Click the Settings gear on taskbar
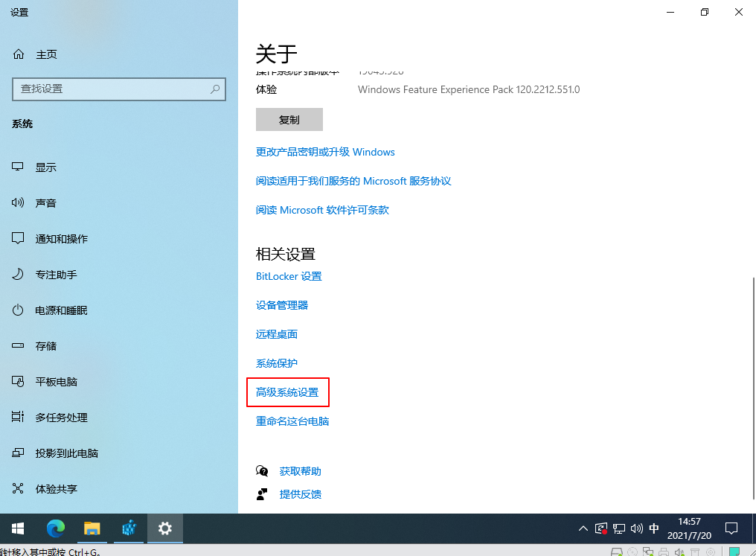This screenshot has height=556, width=756. [165, 528]
